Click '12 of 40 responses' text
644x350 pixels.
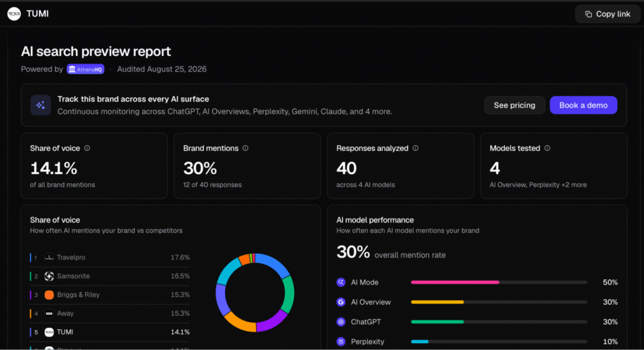(213, 185)
